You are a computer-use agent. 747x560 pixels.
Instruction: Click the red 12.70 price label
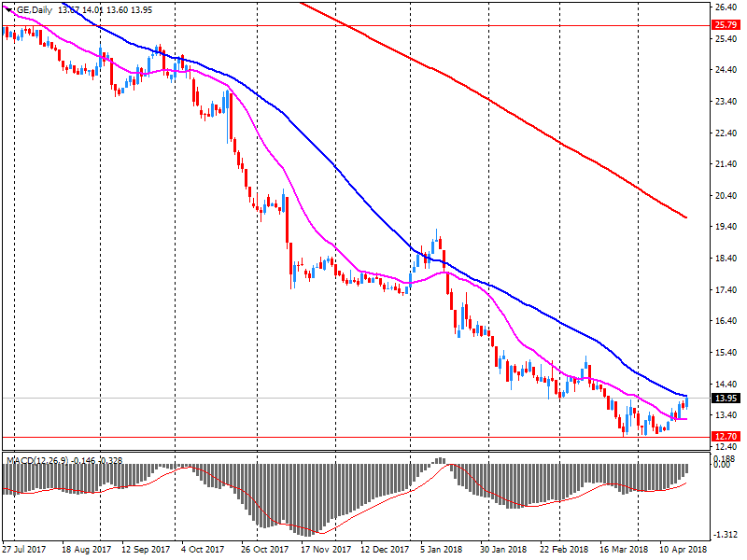726,436
